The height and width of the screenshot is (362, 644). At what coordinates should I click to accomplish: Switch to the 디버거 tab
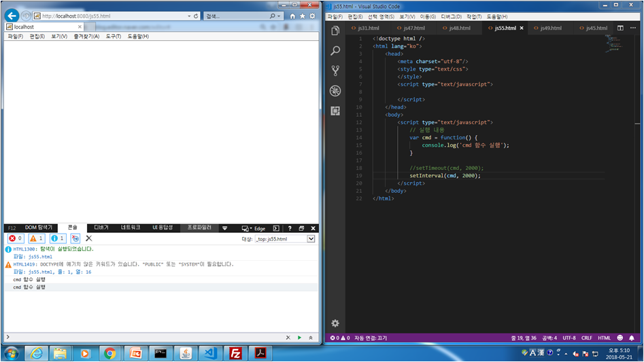[101, 228]
